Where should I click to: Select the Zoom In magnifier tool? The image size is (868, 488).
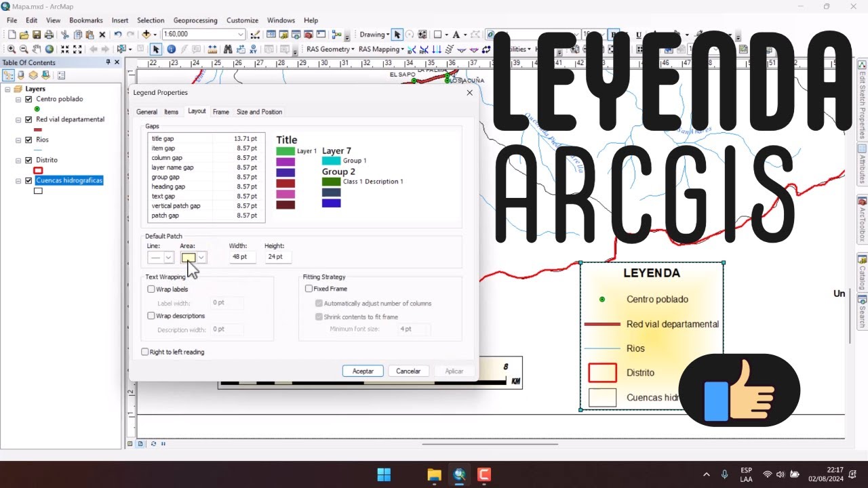point(12,49)
